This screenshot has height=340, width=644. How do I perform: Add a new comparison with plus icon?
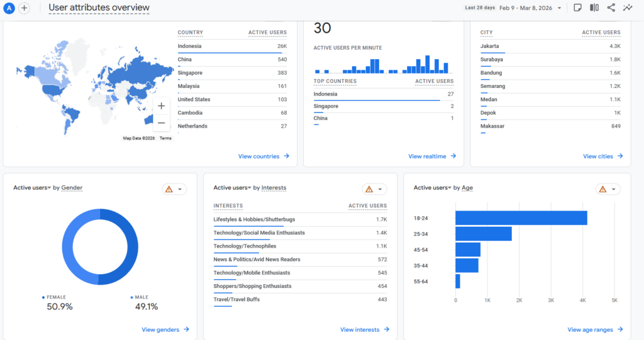(24, 8)
